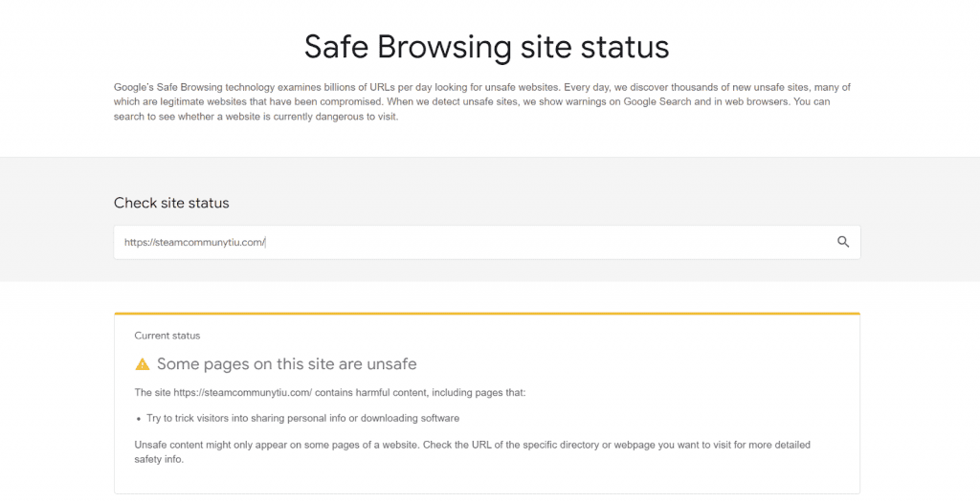The image size is (980, 502).
Task: Click the "Safe Browsing site status" title
Action: point(486,46)
